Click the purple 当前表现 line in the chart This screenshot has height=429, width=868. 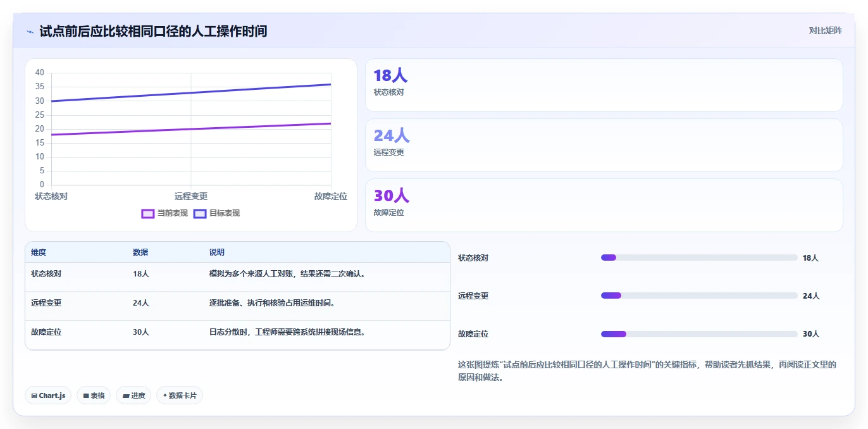pyautogui.click(x=191, y=129)
